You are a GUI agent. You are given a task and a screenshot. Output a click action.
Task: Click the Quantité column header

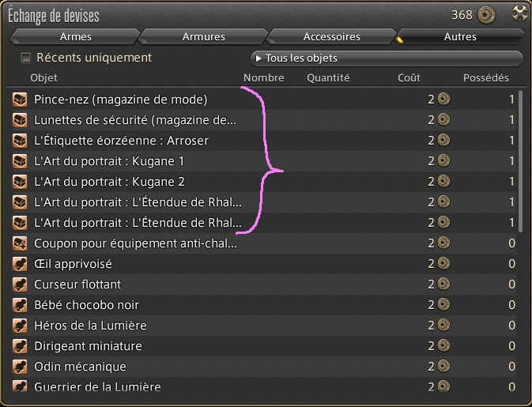point(328,78)
